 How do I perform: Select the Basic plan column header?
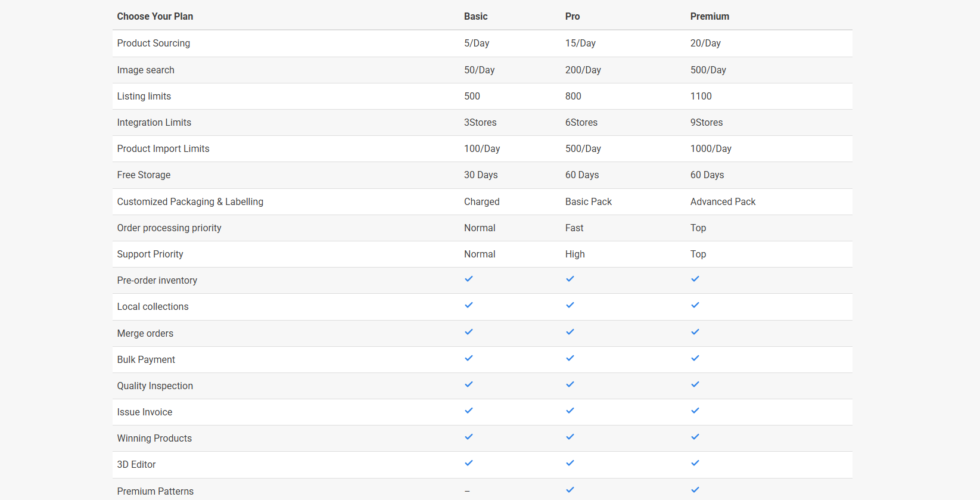[x=475, y=17]
